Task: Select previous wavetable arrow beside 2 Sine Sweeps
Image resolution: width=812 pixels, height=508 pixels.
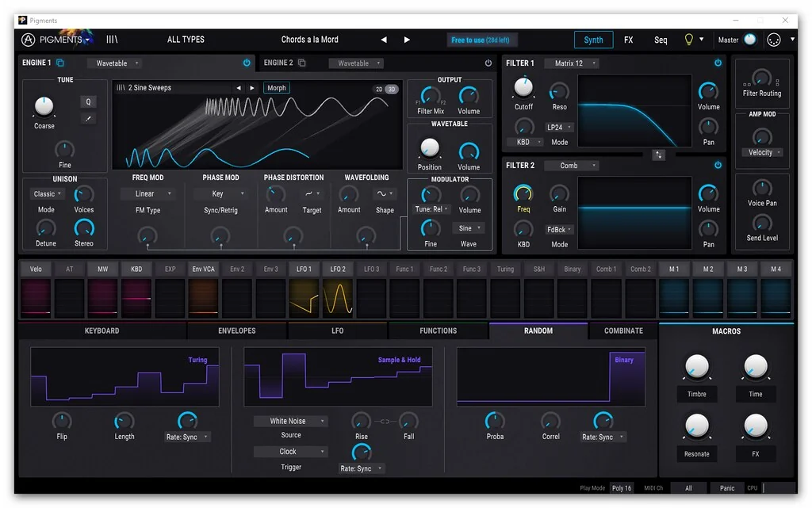Action: pos(239,88)
